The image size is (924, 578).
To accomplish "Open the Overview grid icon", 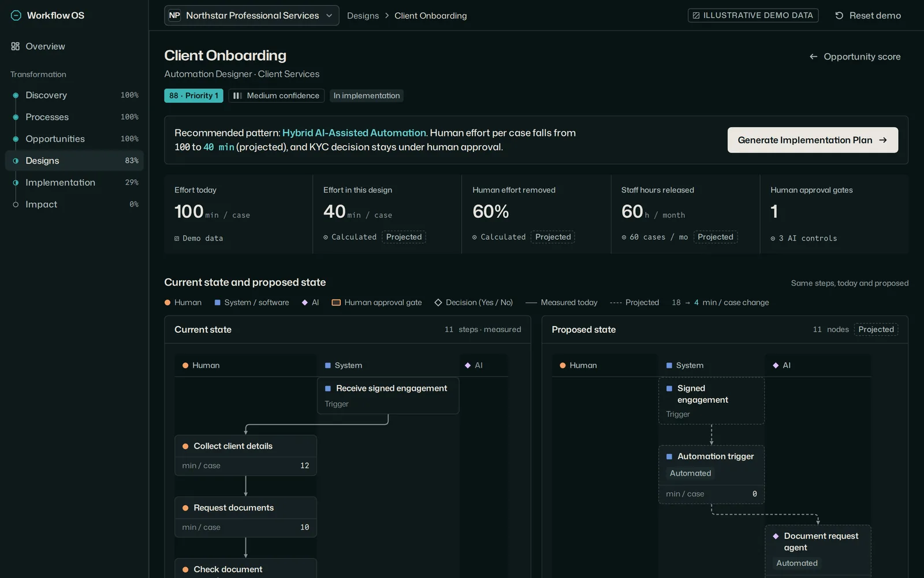I will (16, 46).
